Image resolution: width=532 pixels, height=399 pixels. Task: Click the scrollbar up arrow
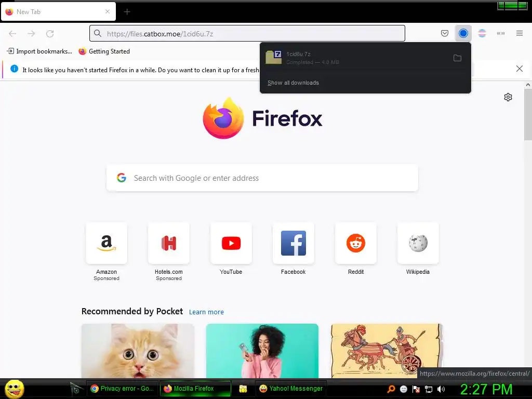(528, 85)
